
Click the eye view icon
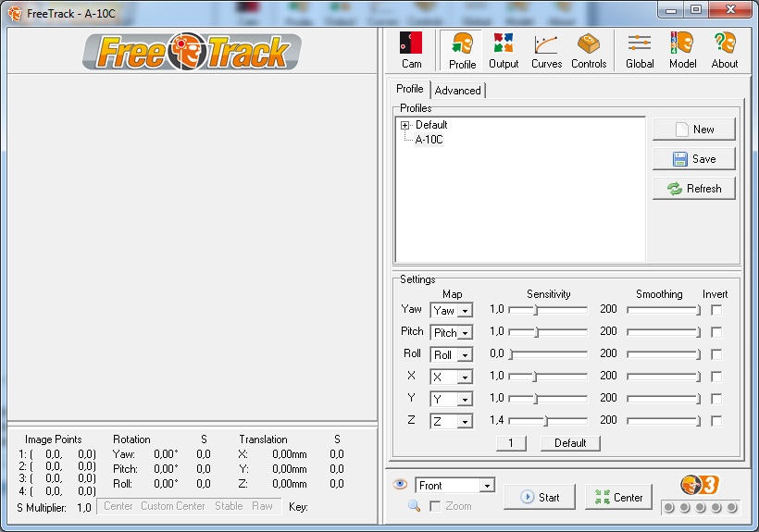[x=400, y=484]
